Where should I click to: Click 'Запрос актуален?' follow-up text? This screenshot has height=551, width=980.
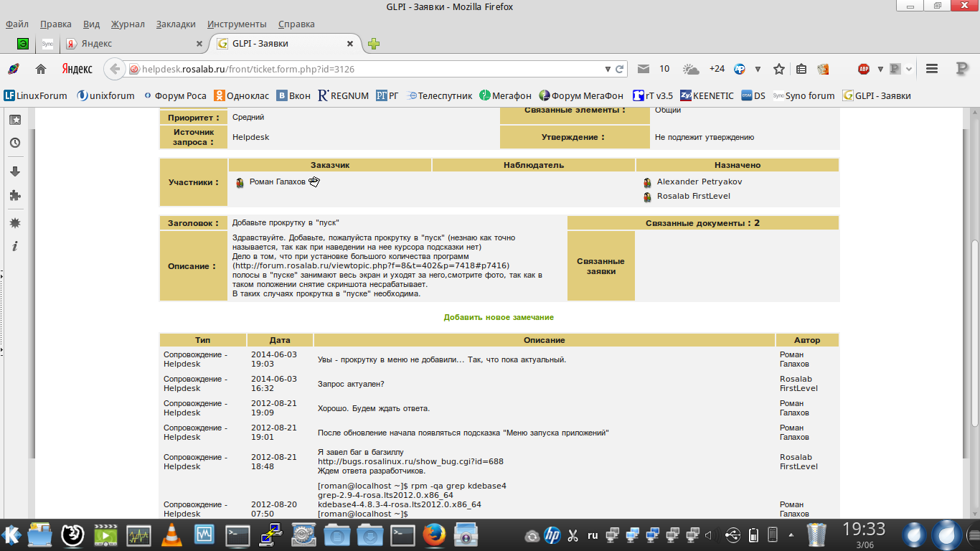pos(351,384)
